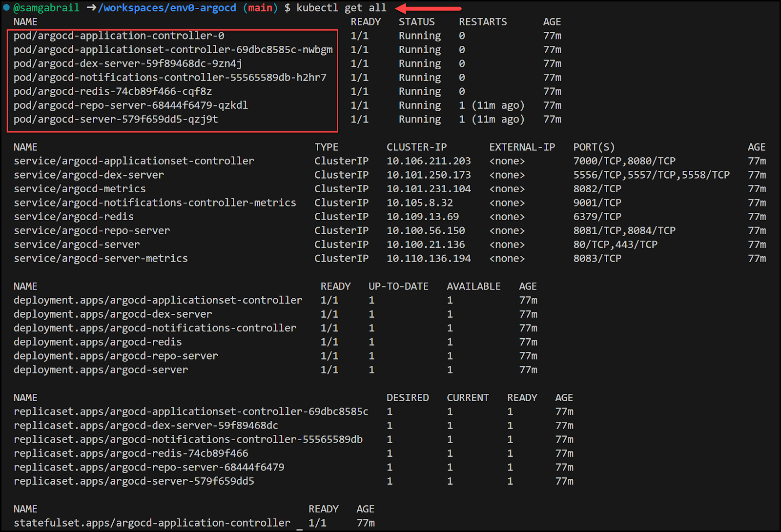Screen dimensions: 781x532
Task: Select pod/argocd-dex-server-59f89468dc-9zn4j
Action: click(128, 63)
